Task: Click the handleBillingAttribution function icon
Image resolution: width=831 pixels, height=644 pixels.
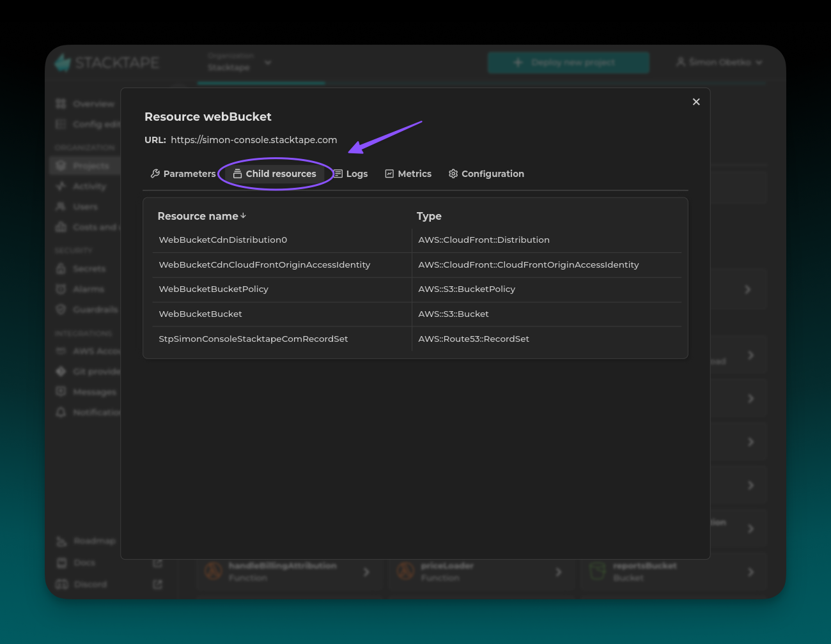Action: 214,571
